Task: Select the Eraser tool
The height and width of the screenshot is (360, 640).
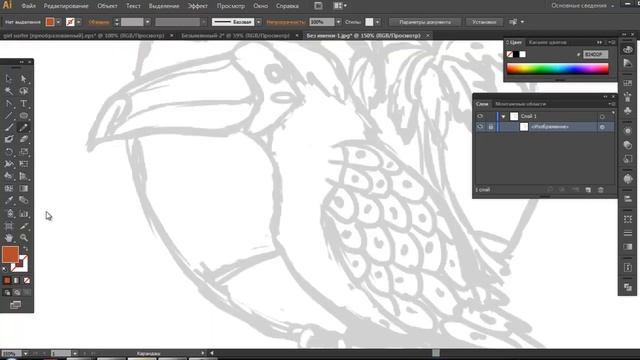Action: [24, 140]
